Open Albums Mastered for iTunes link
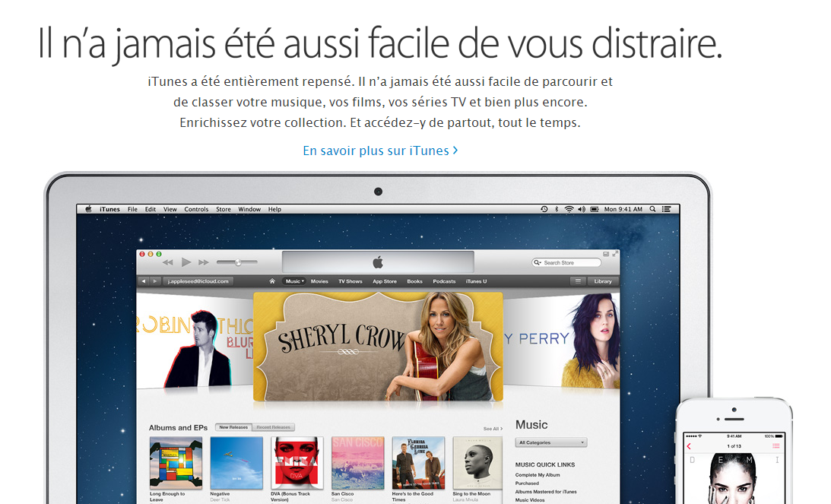This screenshot has width=831, height=504. 546,492
